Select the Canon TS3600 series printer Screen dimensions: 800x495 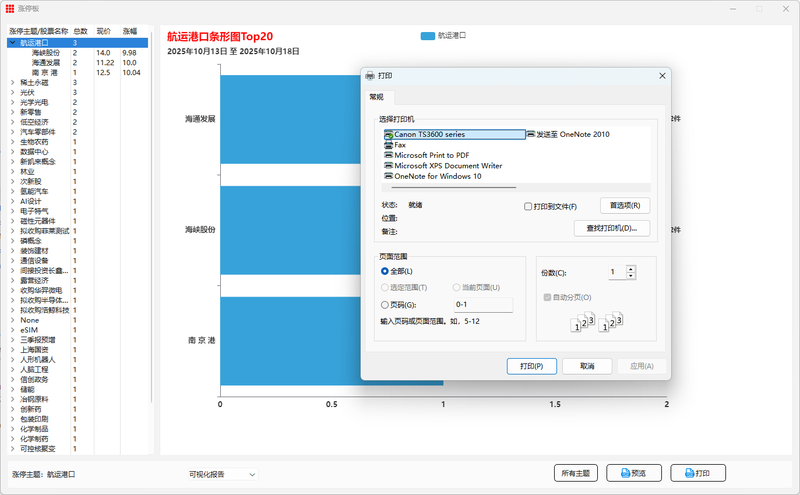[x=454, y=134]
